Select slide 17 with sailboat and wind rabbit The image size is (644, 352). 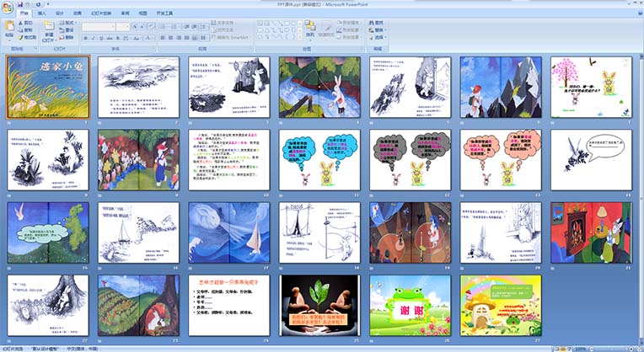coord(229,232)
